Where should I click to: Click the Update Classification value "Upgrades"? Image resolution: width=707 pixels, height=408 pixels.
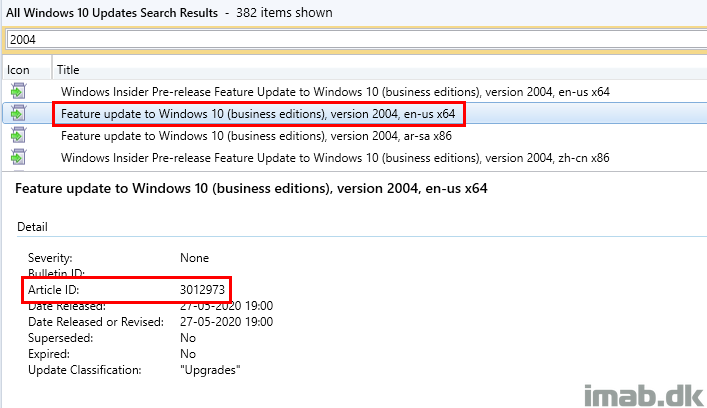(210, 370)
